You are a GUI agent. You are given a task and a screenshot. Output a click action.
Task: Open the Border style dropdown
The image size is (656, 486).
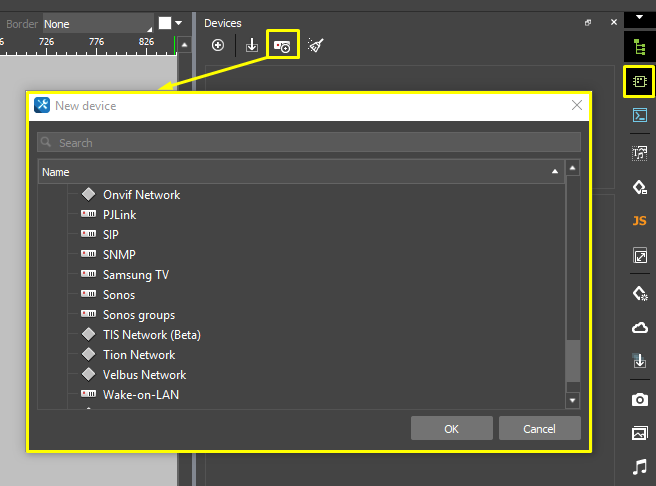click(98, 23)
